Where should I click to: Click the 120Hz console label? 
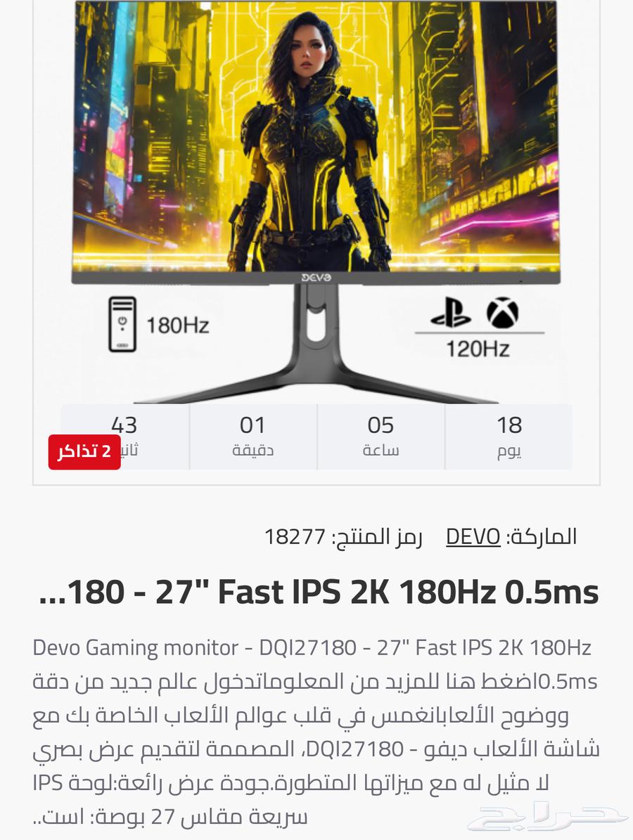pyautogui.click(x=478, y=349)
